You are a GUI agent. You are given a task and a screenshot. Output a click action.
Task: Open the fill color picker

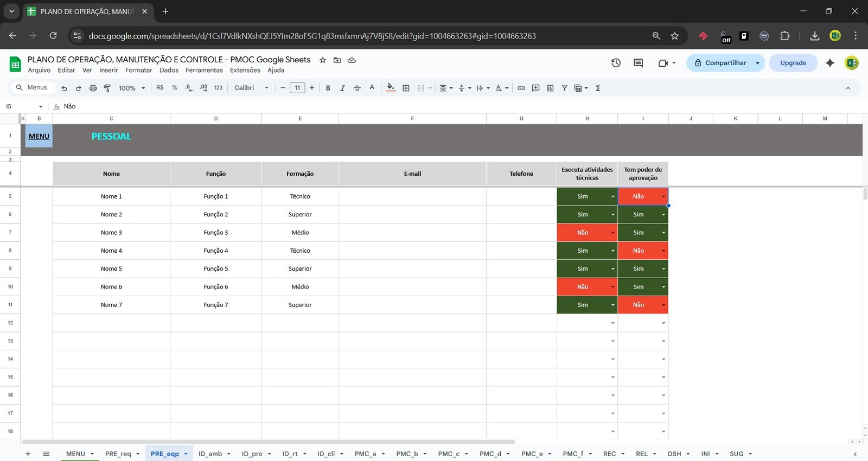click(x=391, y=88)
